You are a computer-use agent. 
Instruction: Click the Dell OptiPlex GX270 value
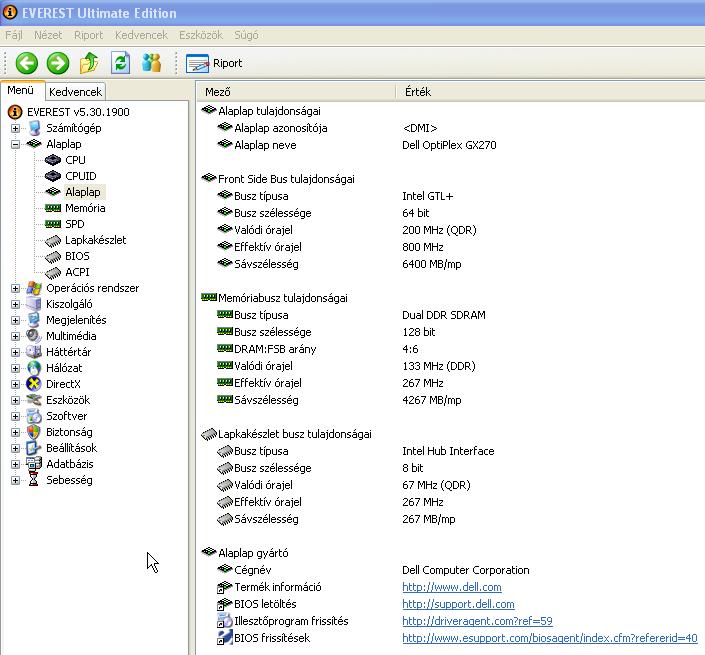coord(449,145)
